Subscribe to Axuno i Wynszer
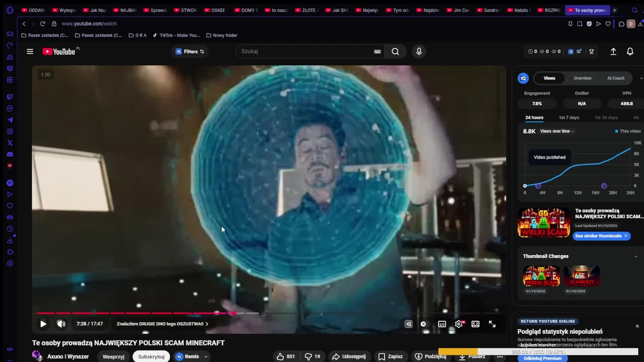The height and width of the screenshot is (362, 644). pos(151,356)
